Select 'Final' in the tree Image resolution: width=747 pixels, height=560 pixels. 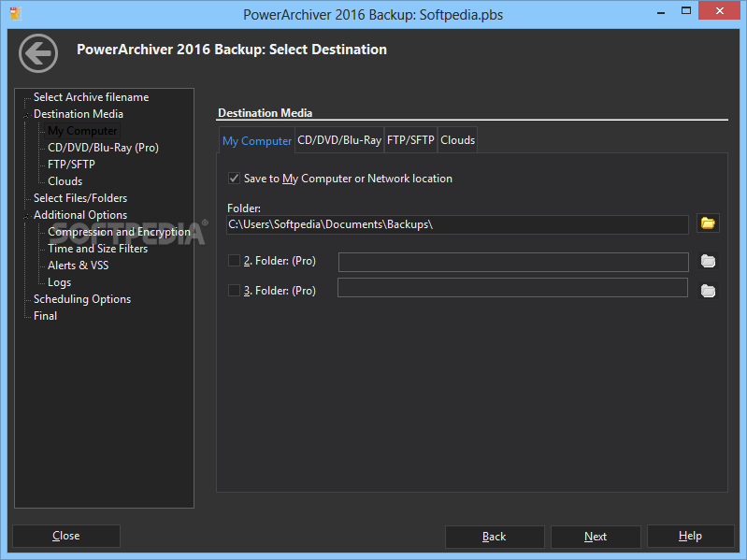click(45, 316)
